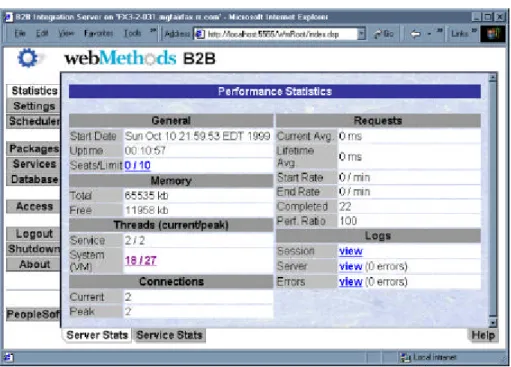Open the Tools menu
511x367 pixels.
pyautogui.click(x=132, y=33)
